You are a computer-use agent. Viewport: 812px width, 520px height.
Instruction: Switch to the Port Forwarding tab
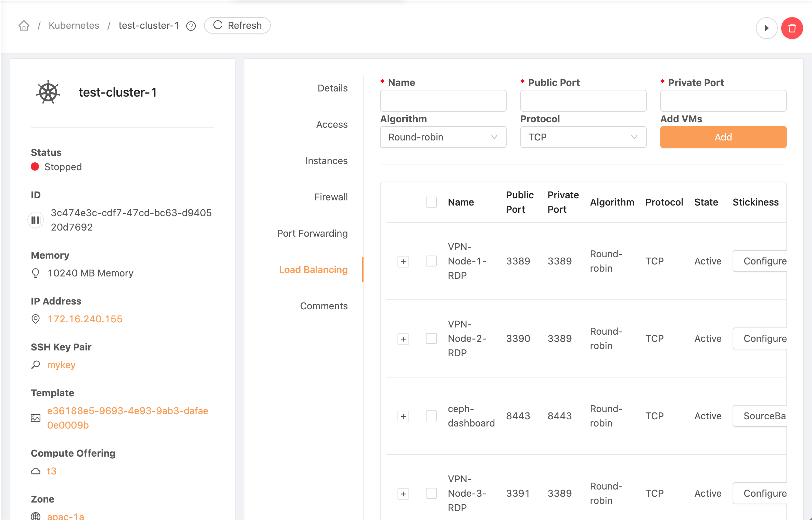[x=312, y=233]
